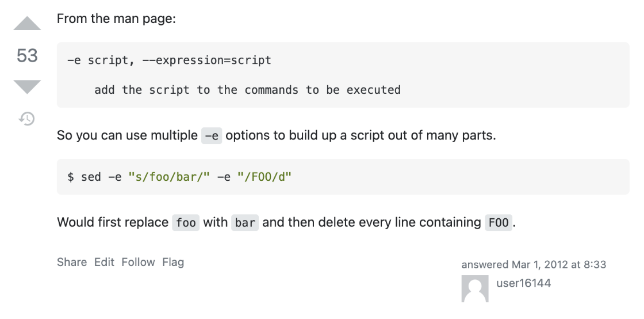Click the "s/foo/bar/" string in the command
This screenshot has width=644, height=319.
169,177
